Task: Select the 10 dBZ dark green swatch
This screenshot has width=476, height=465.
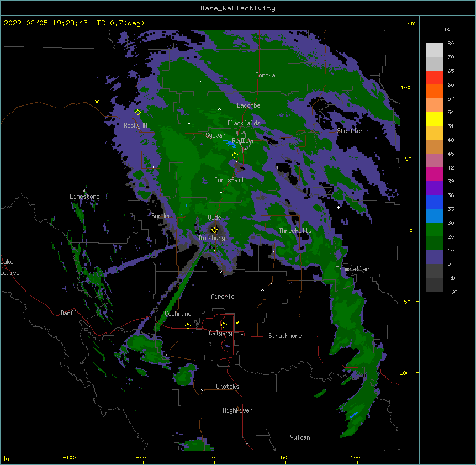Action: [434, 244]
